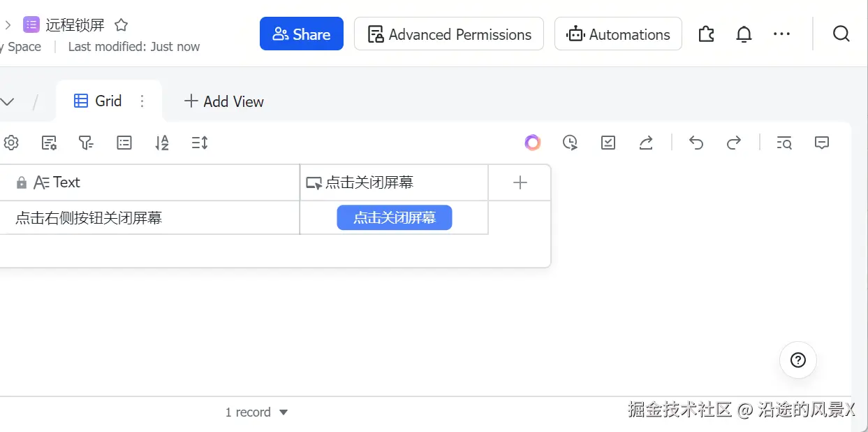Image resolution: width=868 pixels, height=432 pixels.
Task: Open the record history clock icon
Action: (571, 143)
